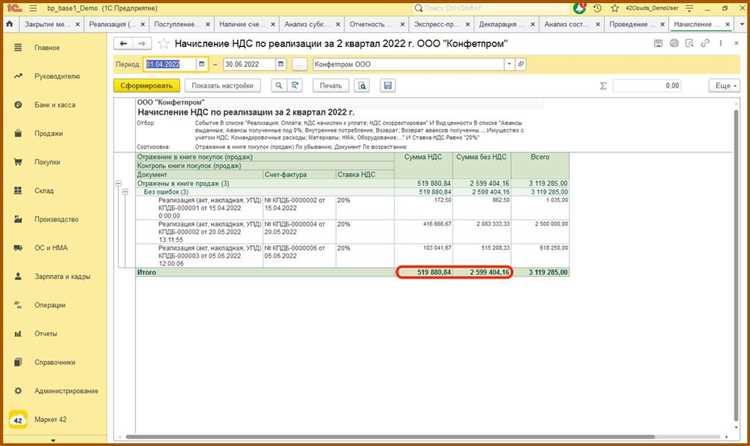Open the period selection ellipsis button
The width and height of the screenshot is (750, 446).
(298, 64)
